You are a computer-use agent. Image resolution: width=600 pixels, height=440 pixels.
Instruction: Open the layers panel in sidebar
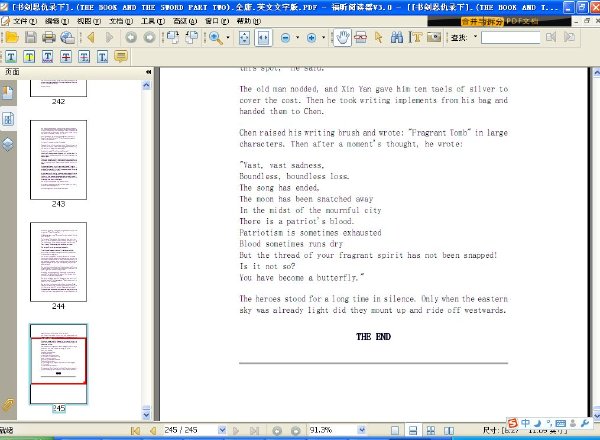pyautogui.click(x=8, y=144)
